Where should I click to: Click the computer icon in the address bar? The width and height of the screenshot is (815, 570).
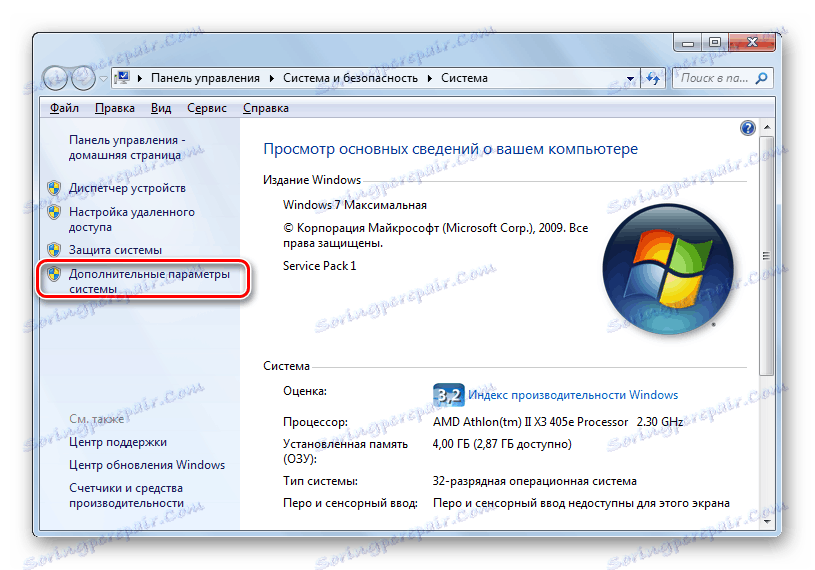[122, 78]
